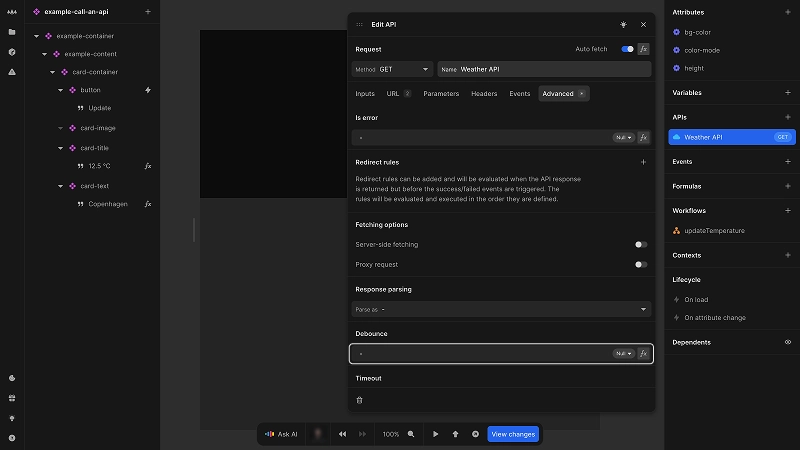Toggle Dependents visibility eye icon

pos(787,342)
